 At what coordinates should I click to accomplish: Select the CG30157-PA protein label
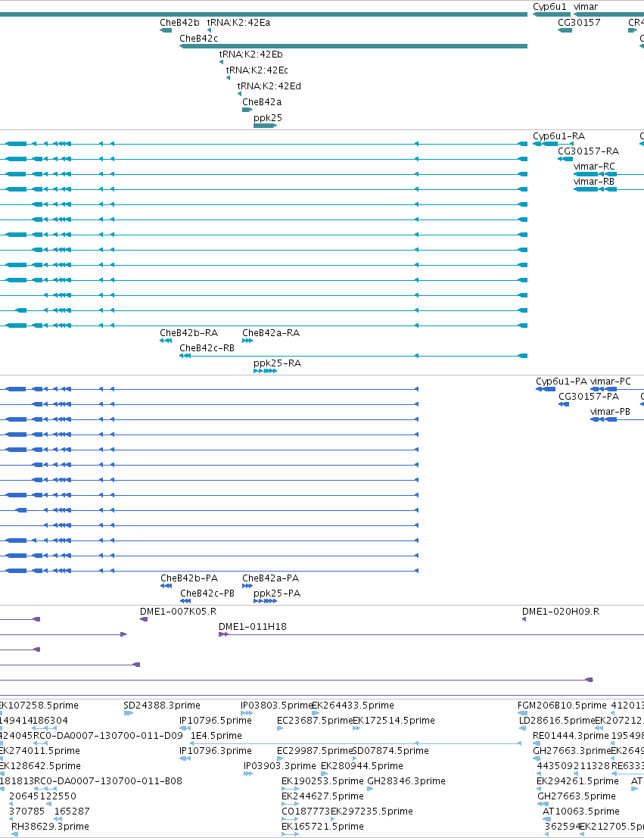[x=589, y=397]
